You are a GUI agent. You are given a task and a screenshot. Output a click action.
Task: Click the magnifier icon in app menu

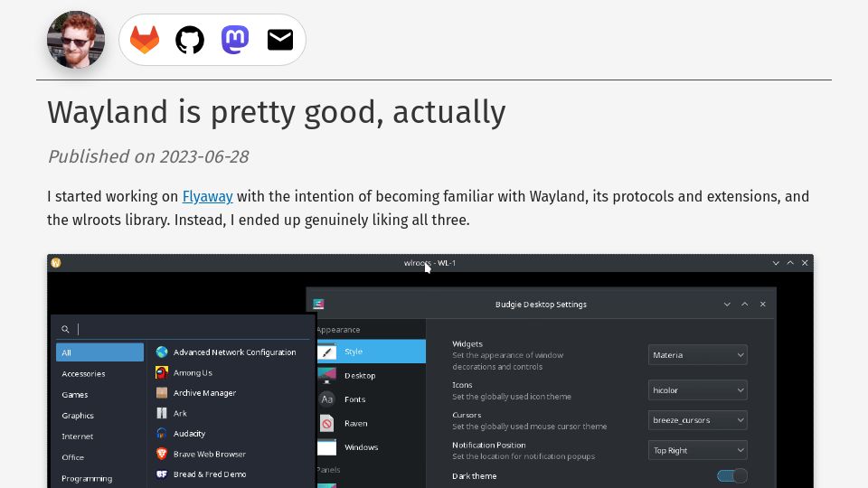click(x=65, y=329)
